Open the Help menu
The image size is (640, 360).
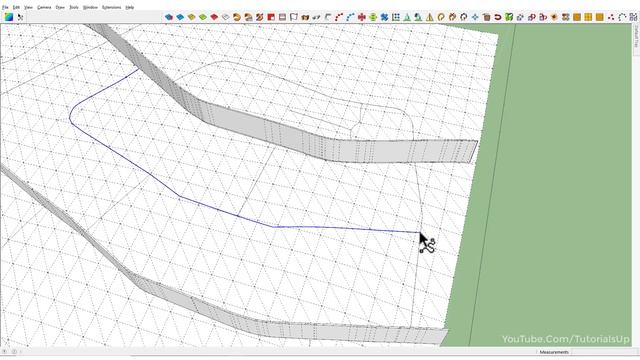[x=129, y=7]
